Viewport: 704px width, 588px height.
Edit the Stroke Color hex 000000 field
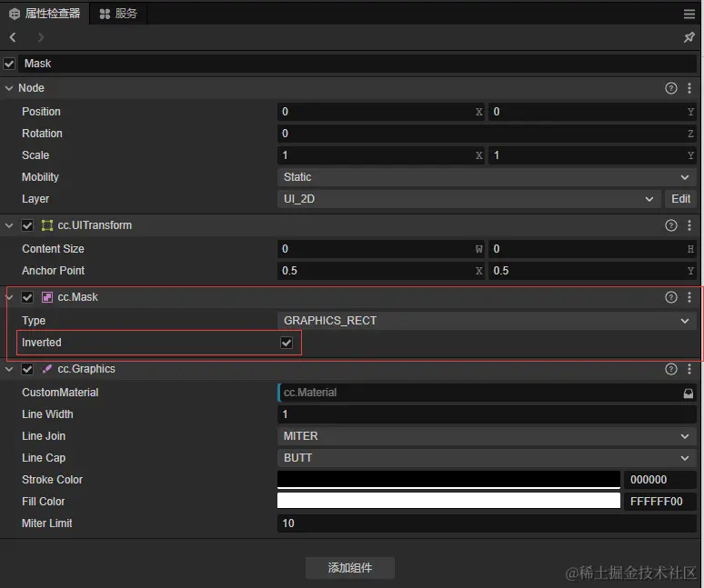660,480
